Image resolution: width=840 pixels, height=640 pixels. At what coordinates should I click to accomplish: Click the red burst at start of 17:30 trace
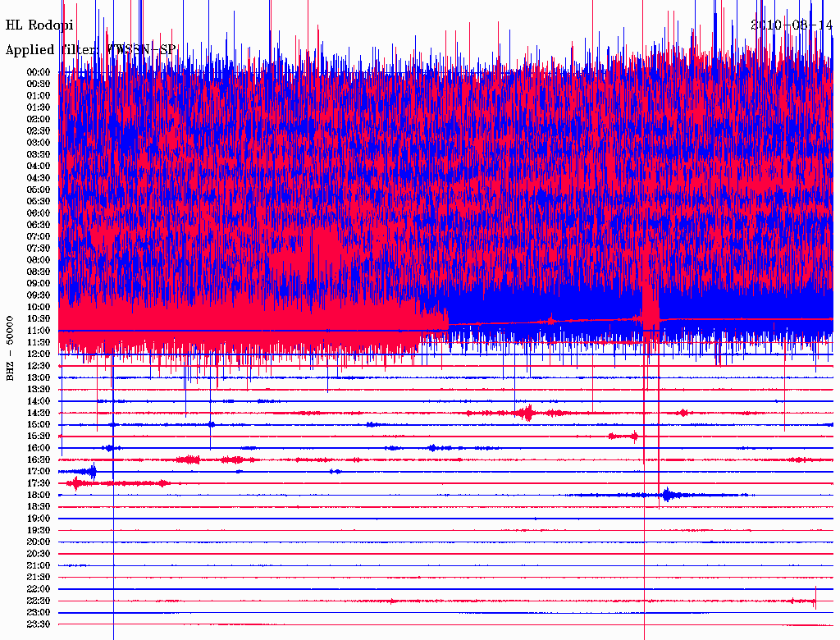76,483
